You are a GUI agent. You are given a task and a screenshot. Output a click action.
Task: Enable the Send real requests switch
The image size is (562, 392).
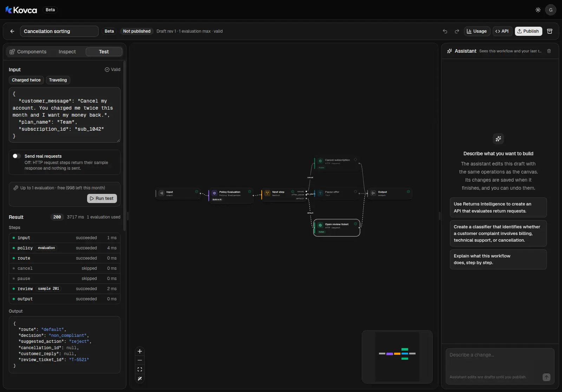(x=17, y=156)
